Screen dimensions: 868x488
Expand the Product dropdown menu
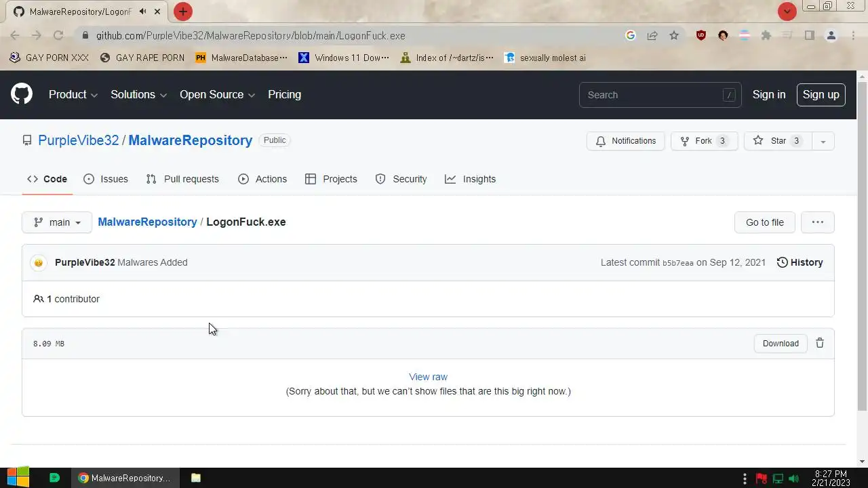point(73,94)
